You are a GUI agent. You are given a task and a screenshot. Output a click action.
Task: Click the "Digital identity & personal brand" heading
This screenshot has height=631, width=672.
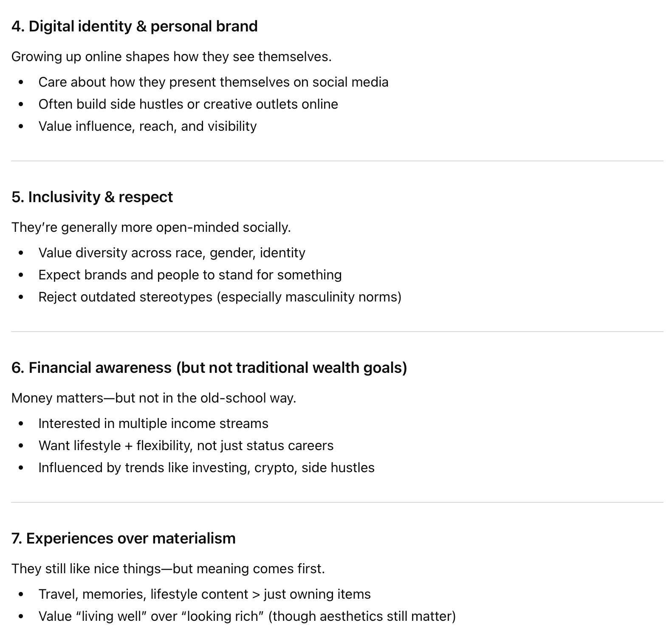pyautogui.click(x=134, y=26)
